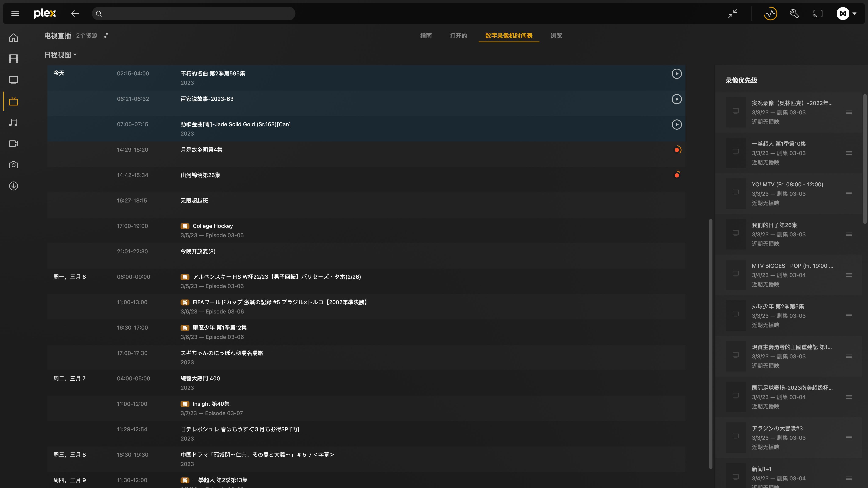Click the search input field
The width and height of the screenshot is (868, 488).
194,14
